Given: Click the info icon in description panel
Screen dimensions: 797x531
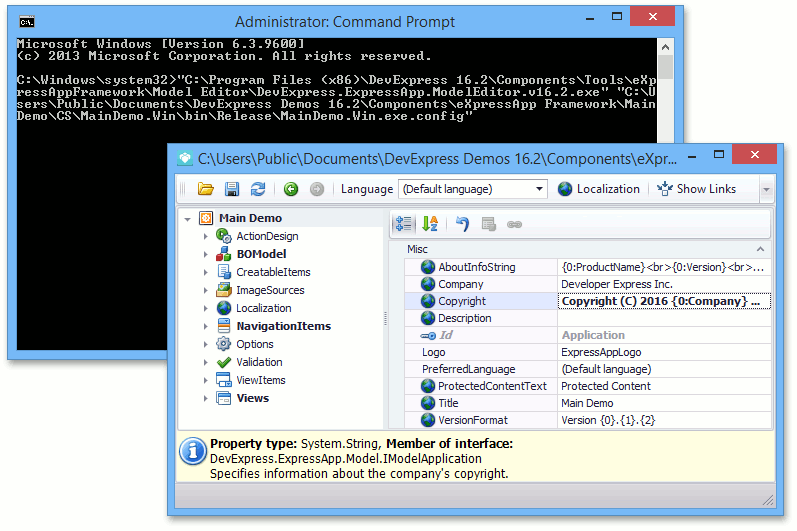Looking at the screenshot, I should (193, 451).
